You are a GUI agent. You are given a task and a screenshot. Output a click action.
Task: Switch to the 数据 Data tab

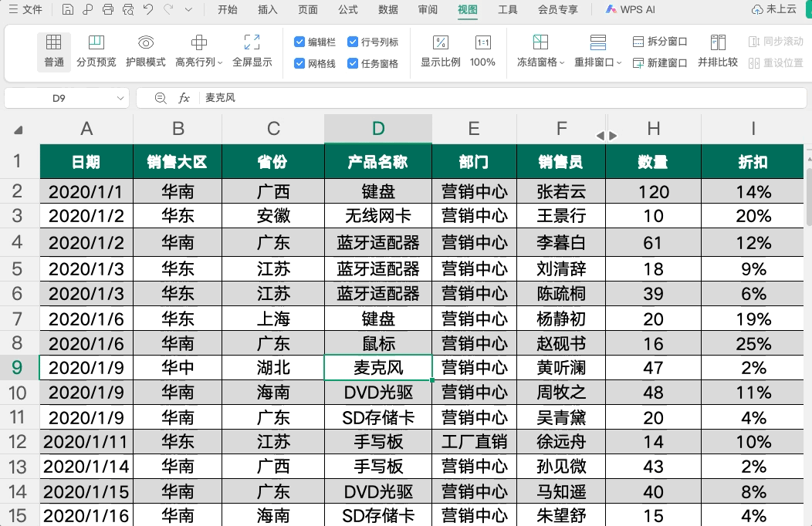pyautogui.click(x=388, y=9)
